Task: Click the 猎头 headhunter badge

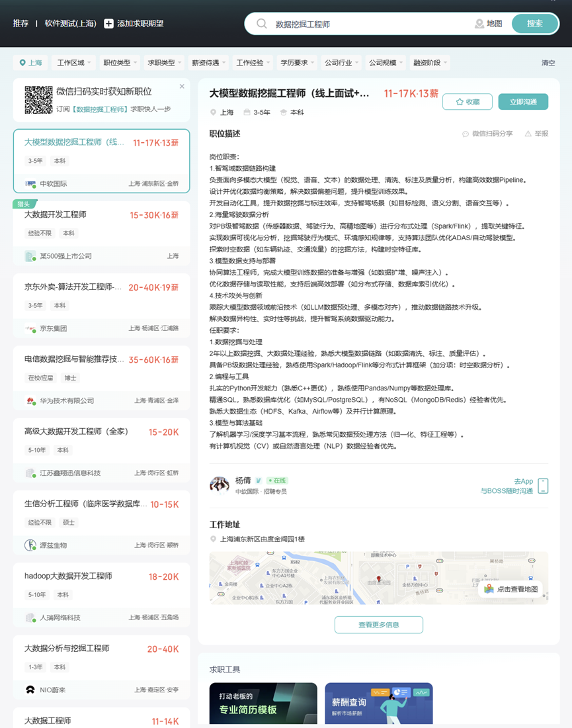Action: 24,205
